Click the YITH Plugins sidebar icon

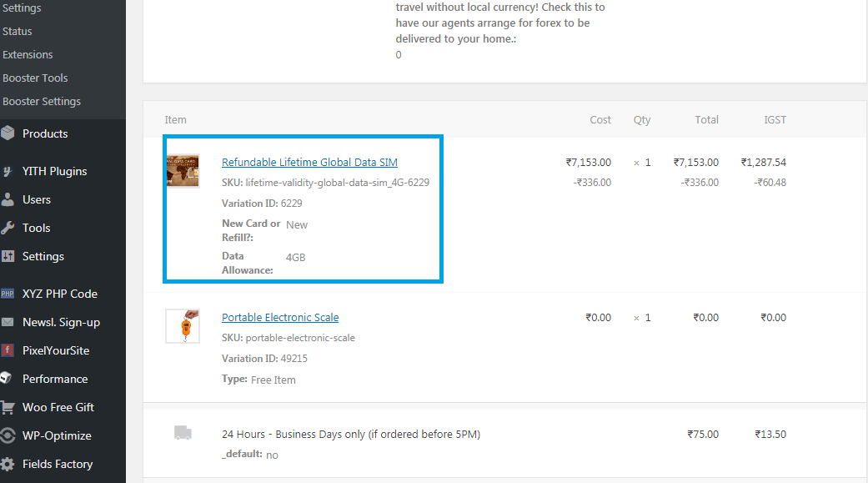coord(8,171)
